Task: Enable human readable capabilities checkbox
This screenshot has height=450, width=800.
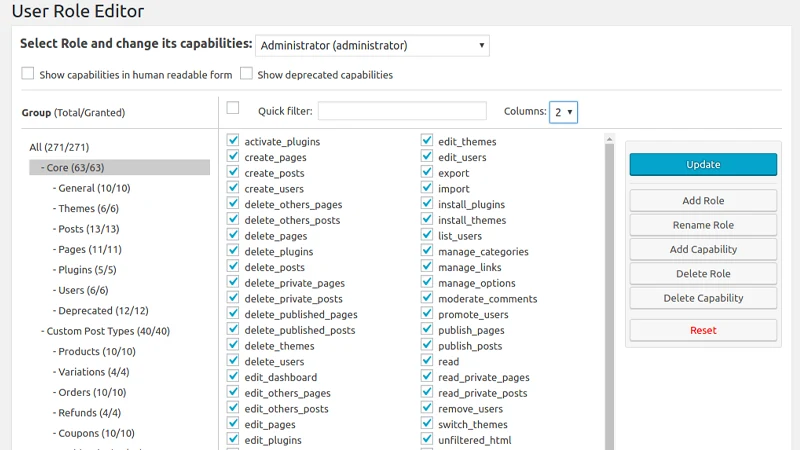Action: pyautogui.click(x=28, y=73)
